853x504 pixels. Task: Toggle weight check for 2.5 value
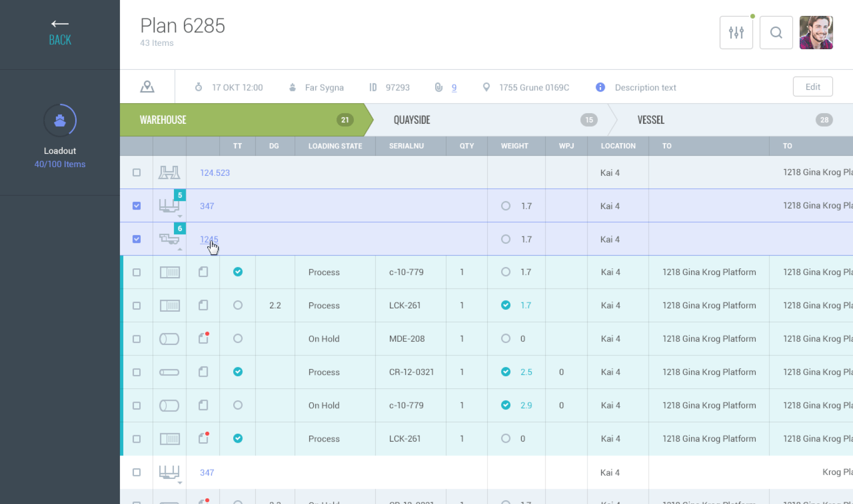(x=506, y=372)
